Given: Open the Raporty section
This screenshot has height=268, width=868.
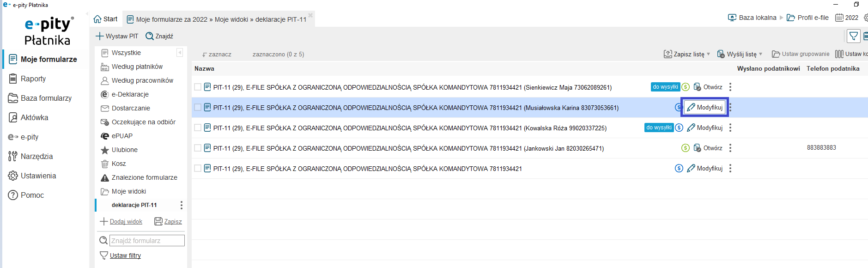Looking at the screenshot, I should pyautogui.click(x=27, y=79).
